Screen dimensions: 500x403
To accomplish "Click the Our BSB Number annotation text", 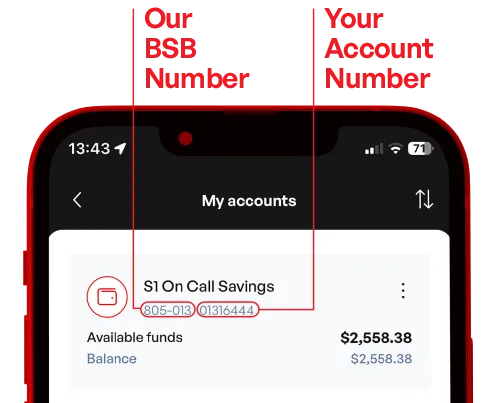I will coord(197,49).
